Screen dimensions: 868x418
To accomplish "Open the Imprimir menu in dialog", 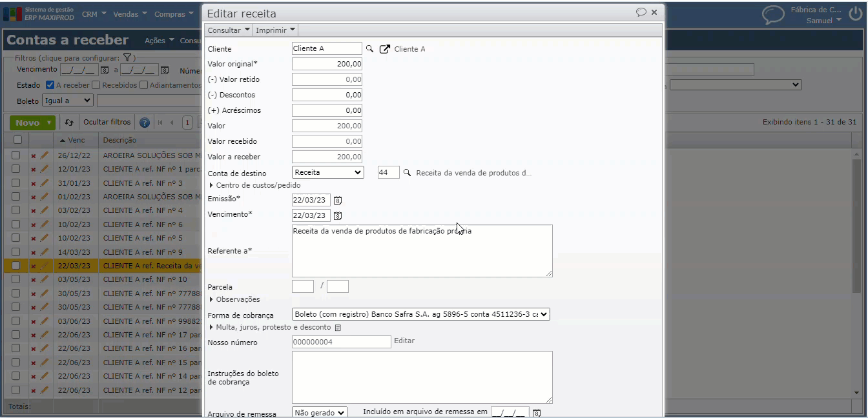I will click(x=276, y=30).
